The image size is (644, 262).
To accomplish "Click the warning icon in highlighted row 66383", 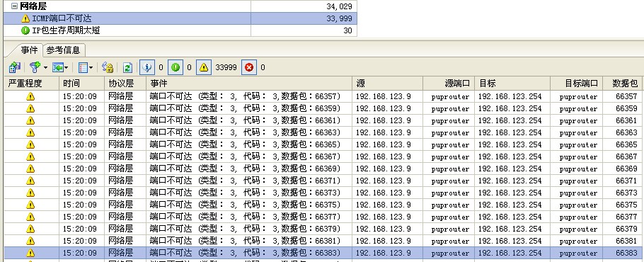I will pyautogui.click(x=30, y=253).
